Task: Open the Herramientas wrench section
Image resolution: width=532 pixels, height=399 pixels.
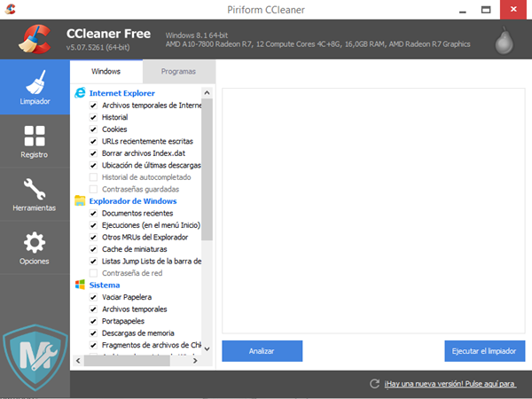Action: (34, 195)
